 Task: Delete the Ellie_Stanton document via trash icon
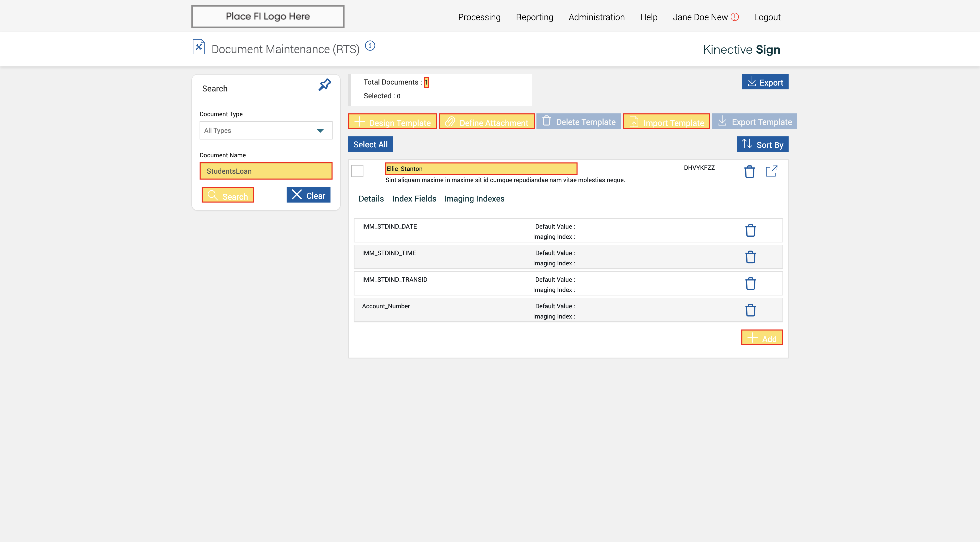click(749, 172)
